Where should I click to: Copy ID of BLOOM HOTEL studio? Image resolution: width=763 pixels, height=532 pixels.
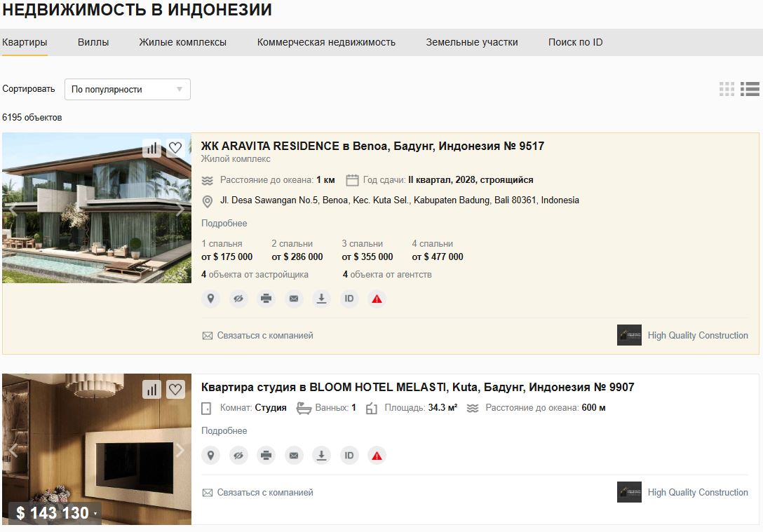(349, 456)
